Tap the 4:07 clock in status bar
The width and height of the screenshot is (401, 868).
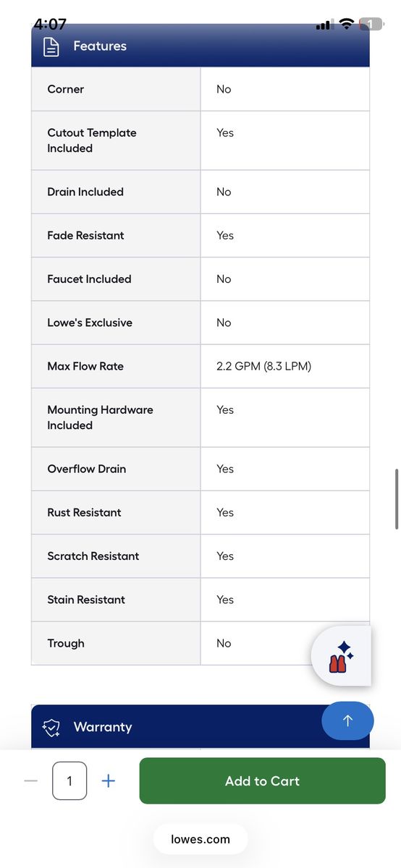tap(50, 24)
